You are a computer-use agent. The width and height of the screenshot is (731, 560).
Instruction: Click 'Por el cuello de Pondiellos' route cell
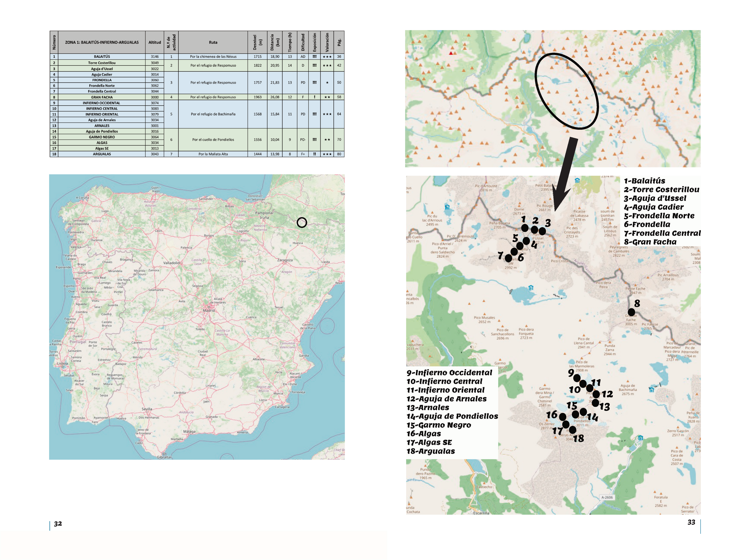213,140
